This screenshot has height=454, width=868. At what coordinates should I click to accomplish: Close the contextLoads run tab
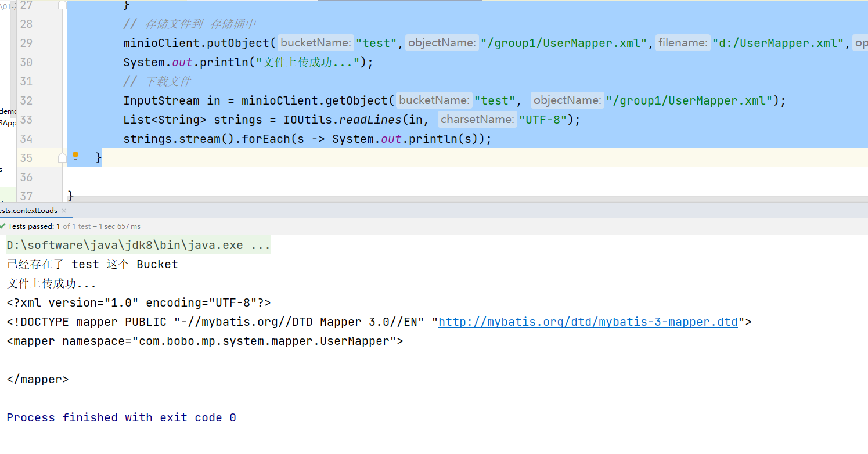point(64,211)
